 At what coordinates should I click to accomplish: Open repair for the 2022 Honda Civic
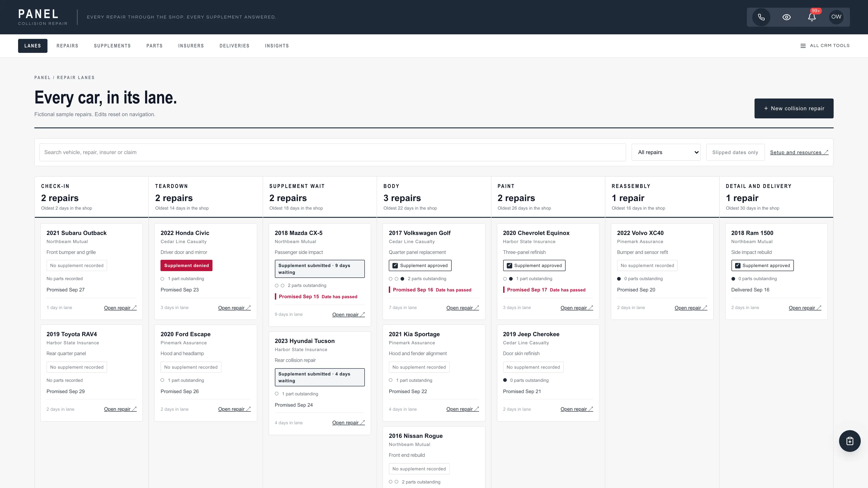(234, 308)
